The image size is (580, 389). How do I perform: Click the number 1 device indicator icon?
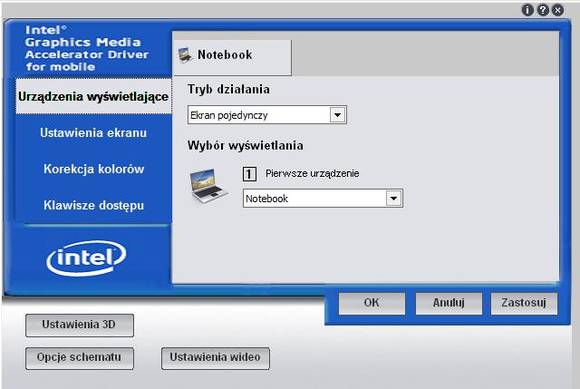[x=249, y=174]
